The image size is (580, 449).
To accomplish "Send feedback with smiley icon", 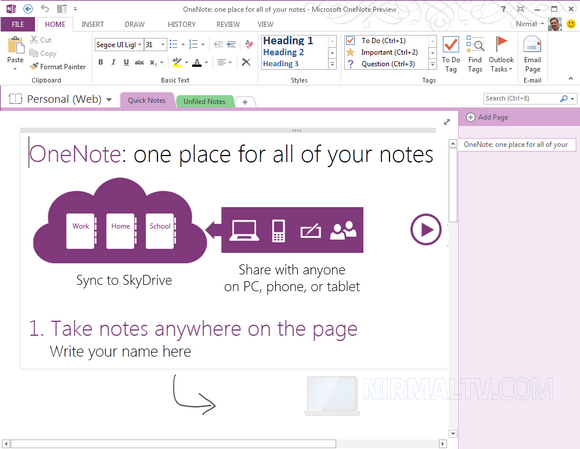I will [571, 24].
